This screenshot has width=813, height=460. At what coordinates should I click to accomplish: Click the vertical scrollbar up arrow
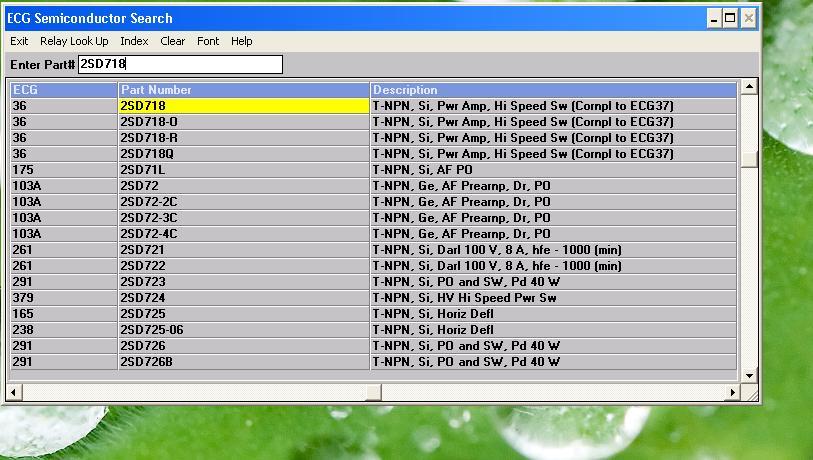click(749, 87)
